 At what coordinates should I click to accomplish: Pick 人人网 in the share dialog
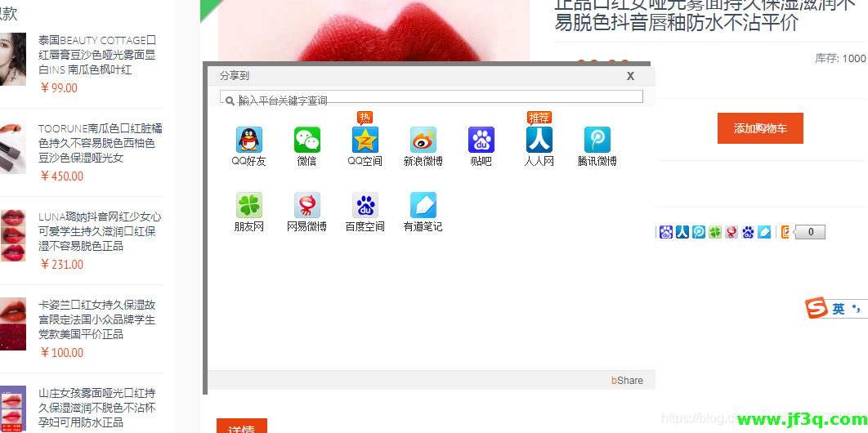[539, 141]
